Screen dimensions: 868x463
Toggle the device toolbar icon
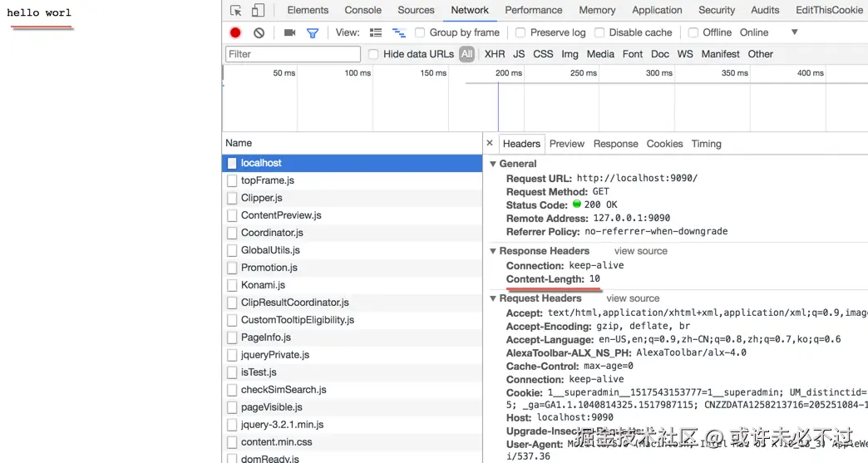(x=258, y=11)
